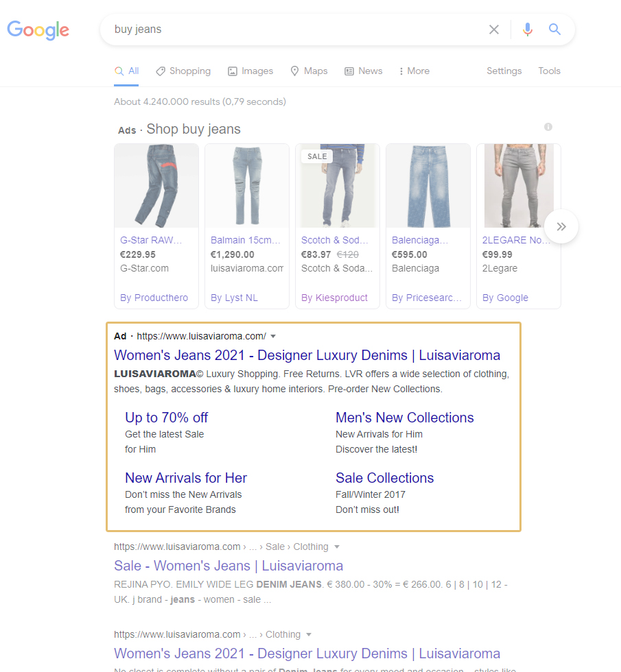Viewport: 621px width, 672px height.
Task: Open the Shopping tab
Action: click(x=183, y=71)
